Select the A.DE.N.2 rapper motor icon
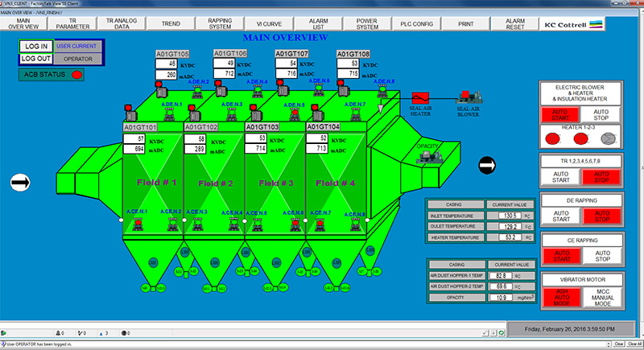 click(x=197, y=91)
